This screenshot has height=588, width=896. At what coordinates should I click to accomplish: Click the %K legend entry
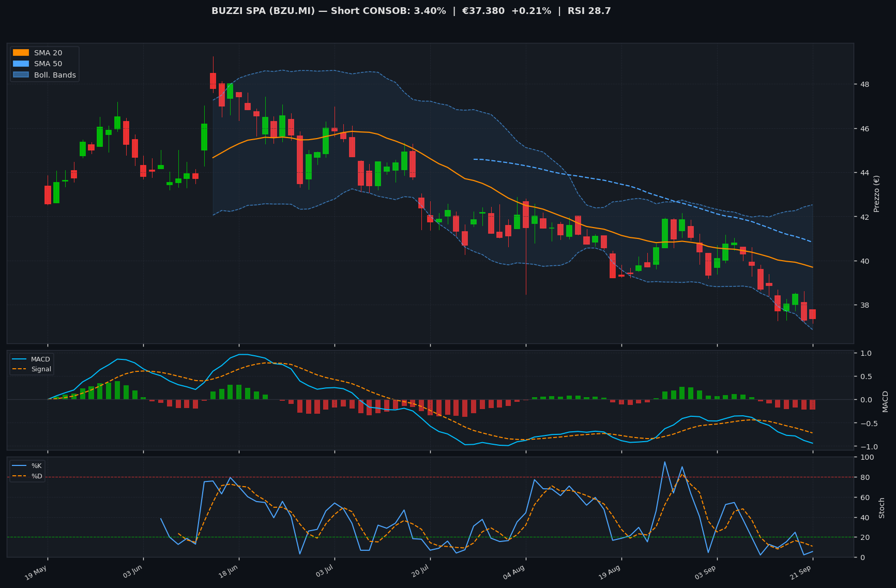click(27, 466)
